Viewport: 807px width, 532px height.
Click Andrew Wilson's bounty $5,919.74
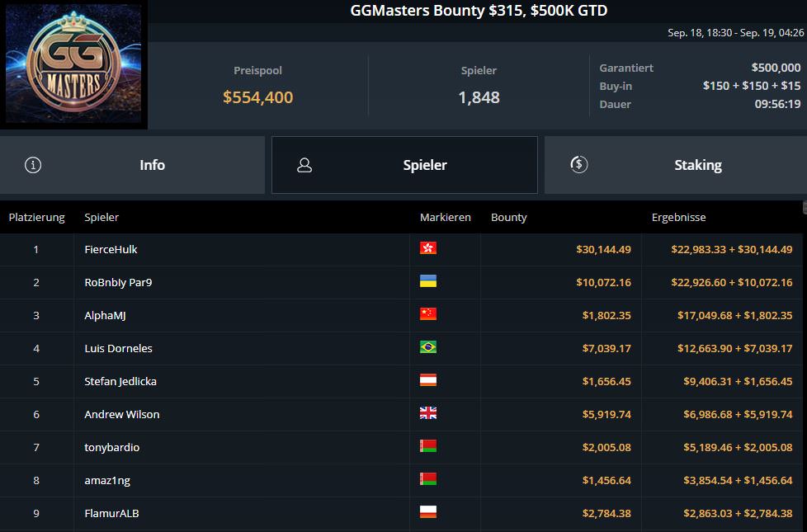pyautogui.click(x=606, y=414)
